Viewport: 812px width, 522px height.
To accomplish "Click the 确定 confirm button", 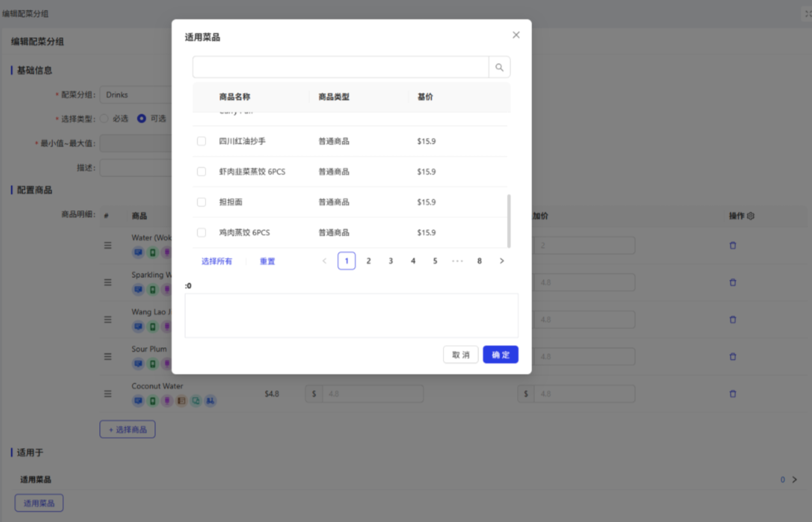I will coord(500,355).
